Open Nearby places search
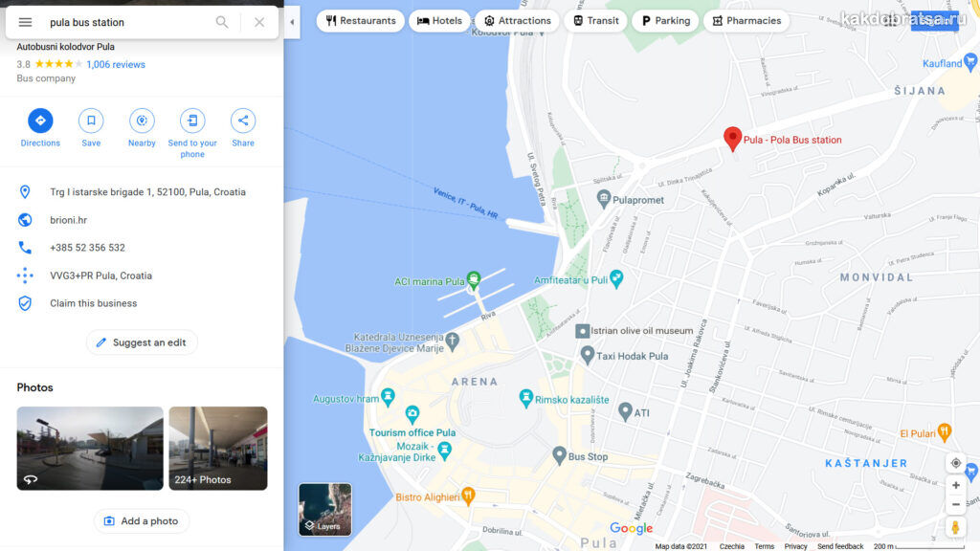The width and height of the screenshot is (980, 551). [x=142, y=128]
